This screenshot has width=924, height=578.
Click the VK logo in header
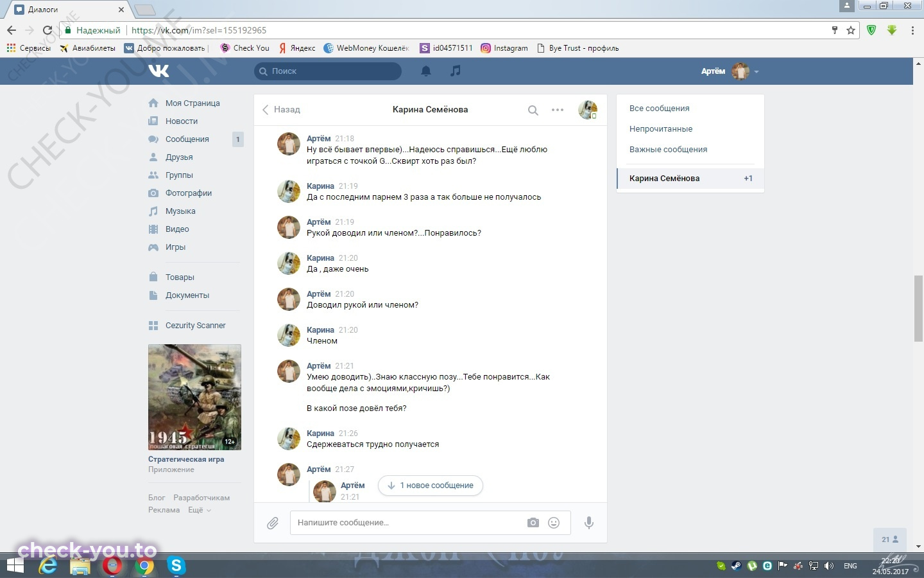tap(158, 71)
